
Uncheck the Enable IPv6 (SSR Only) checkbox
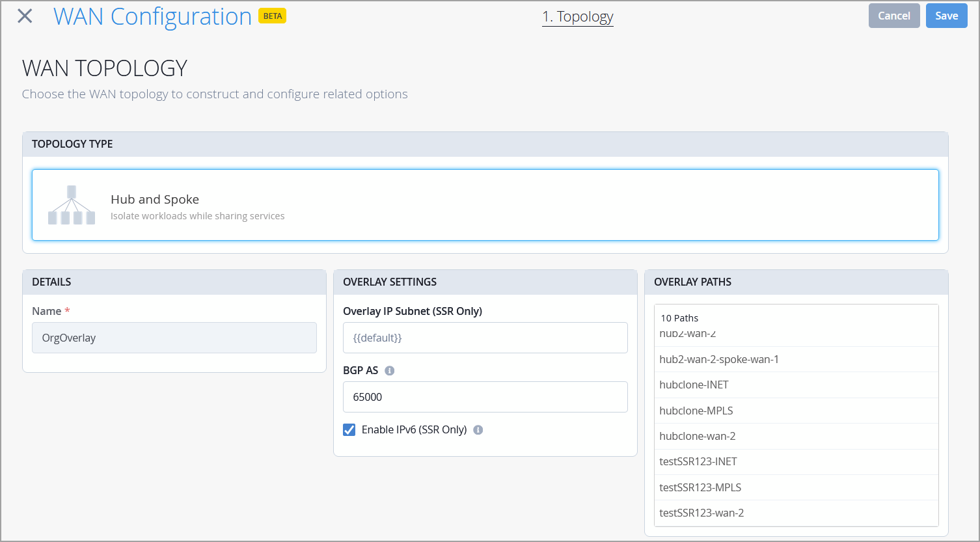click(349, 430)
